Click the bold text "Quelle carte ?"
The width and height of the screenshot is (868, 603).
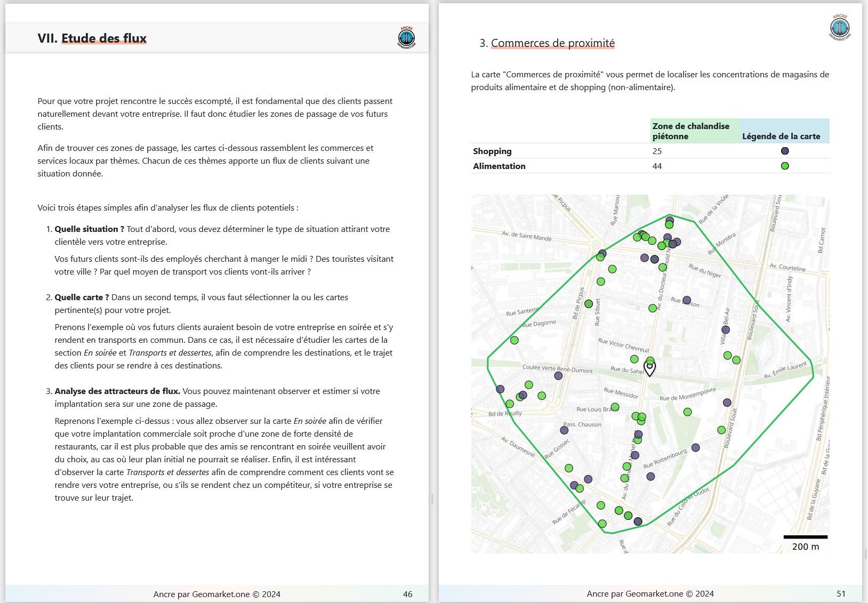coord(82,298)
